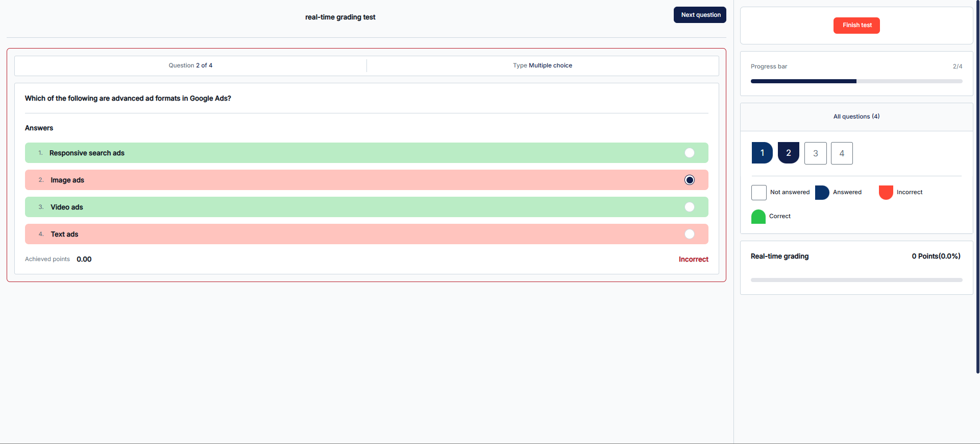Click the red Incorrect legend icon

[886, 193]
